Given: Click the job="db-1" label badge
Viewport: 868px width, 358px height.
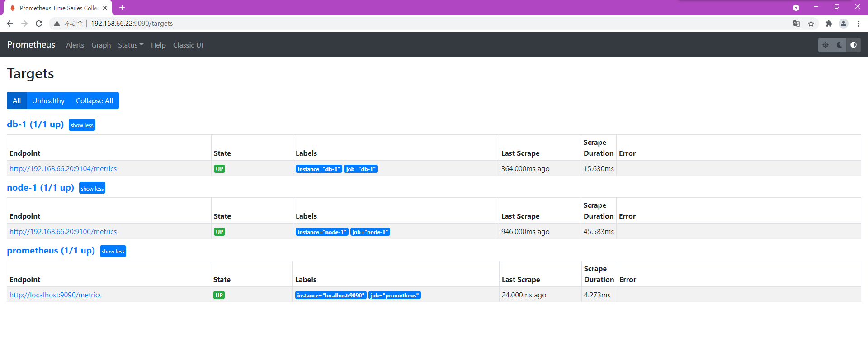Looking at the screenshot, I should [361, 169].
